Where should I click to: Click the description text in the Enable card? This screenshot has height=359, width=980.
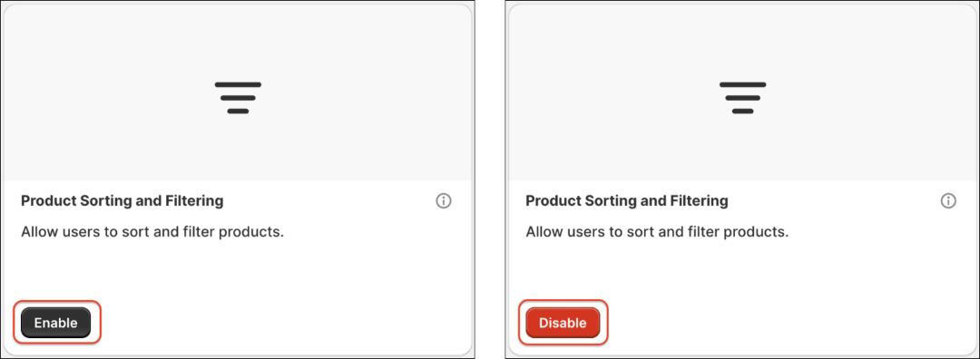point(152,232)
